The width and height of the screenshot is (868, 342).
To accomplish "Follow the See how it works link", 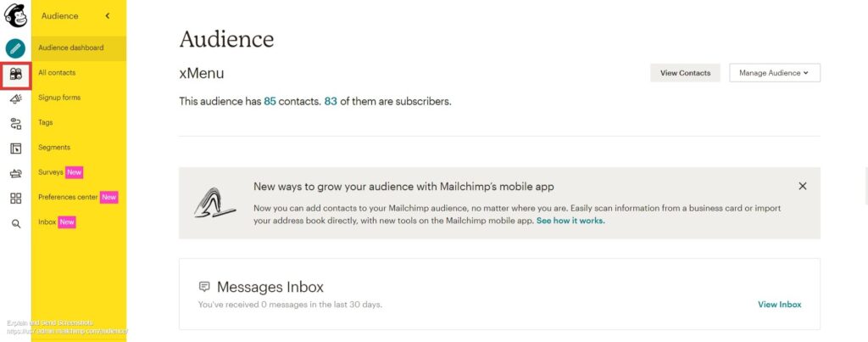I will tap(570, 221).
